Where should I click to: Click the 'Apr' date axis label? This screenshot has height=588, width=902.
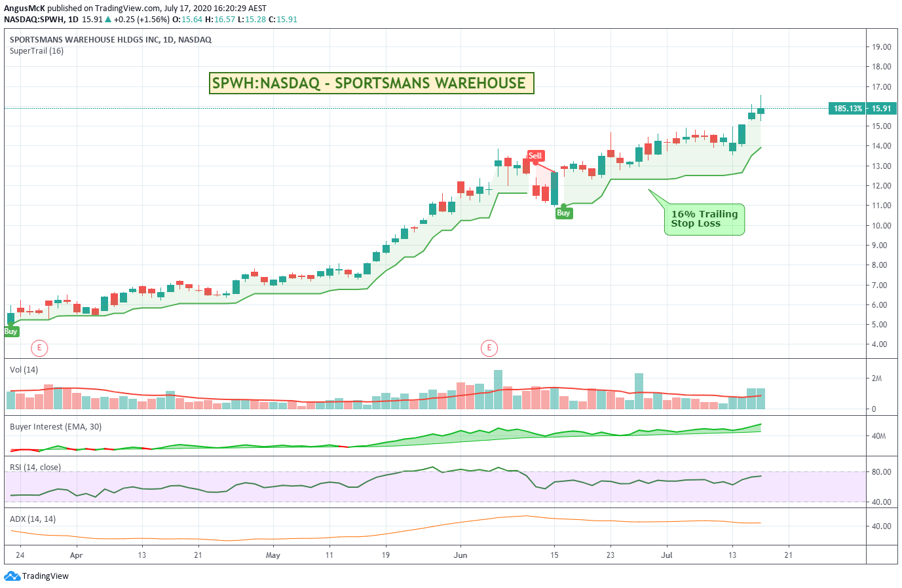(76, 555)
